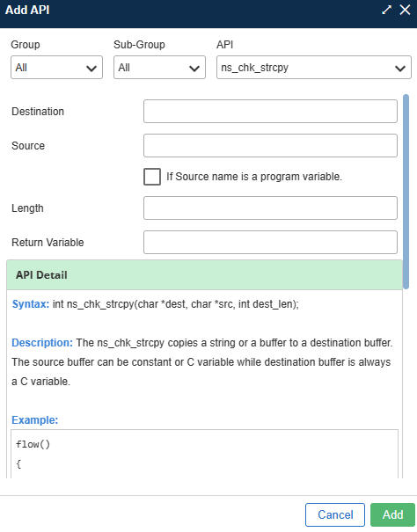Select the Return Variable text field
Viewport: 417px width, 532px height.
tap(270, 242)
